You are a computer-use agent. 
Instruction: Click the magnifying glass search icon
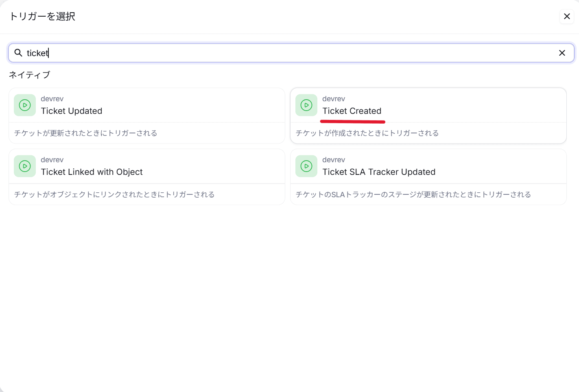tap(18, 53)
